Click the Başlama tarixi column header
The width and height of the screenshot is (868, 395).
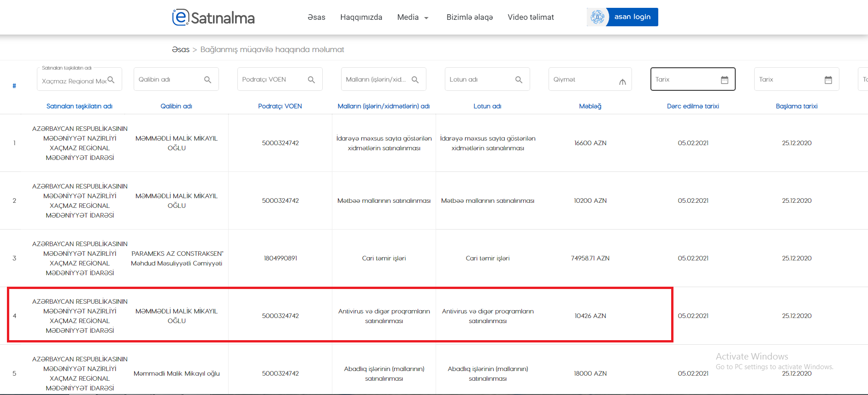(x=796, y=106)
